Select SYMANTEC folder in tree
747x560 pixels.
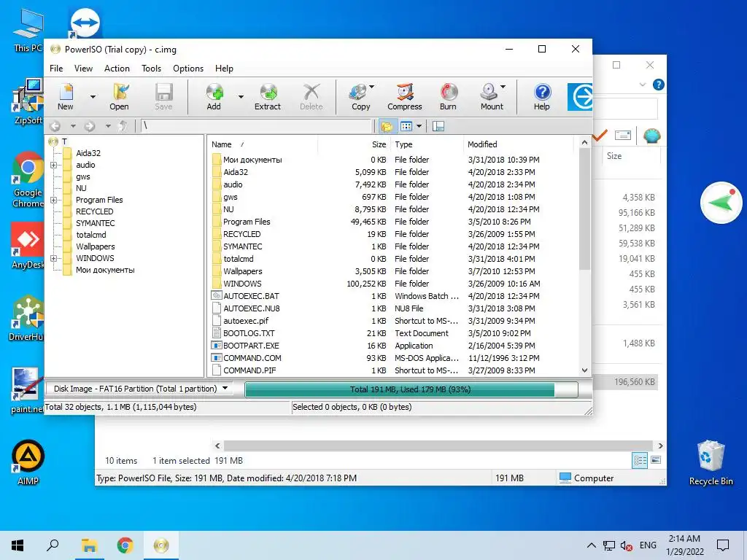[x=96, y=223]
